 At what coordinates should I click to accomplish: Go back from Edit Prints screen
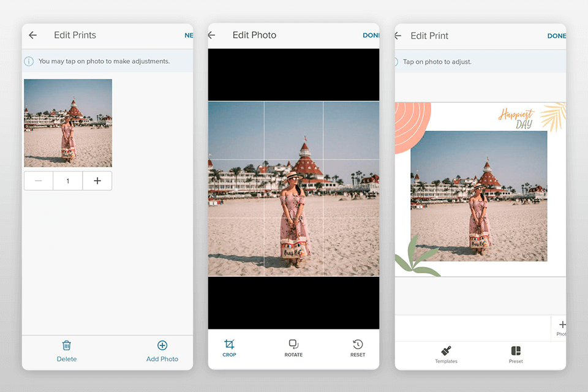[x=33, y=36]
